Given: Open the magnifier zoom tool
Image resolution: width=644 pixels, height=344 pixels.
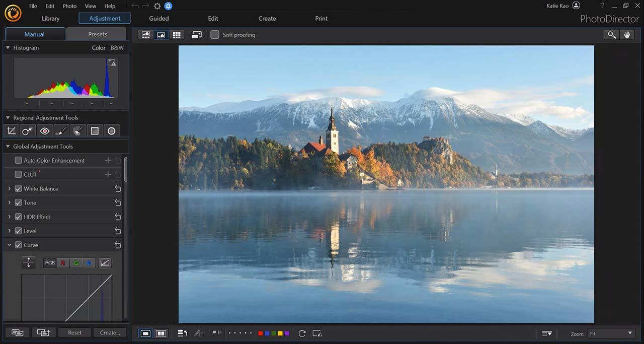Looking at the screenshot, I should (x=612, y=35).
